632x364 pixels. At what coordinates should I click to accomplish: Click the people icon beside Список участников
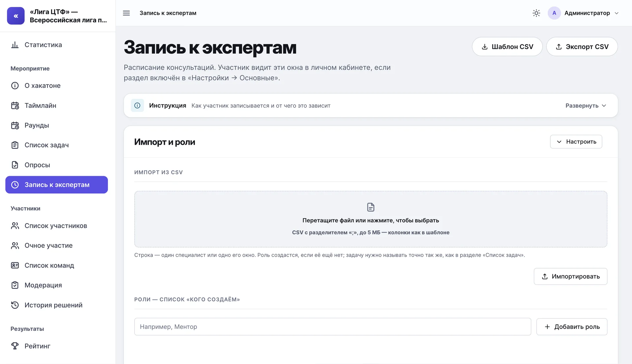[15, 226]
